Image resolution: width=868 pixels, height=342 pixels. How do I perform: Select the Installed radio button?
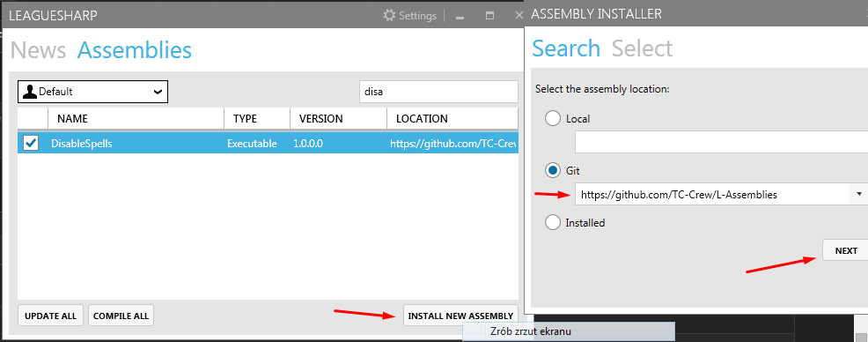(x=553, y=223)
